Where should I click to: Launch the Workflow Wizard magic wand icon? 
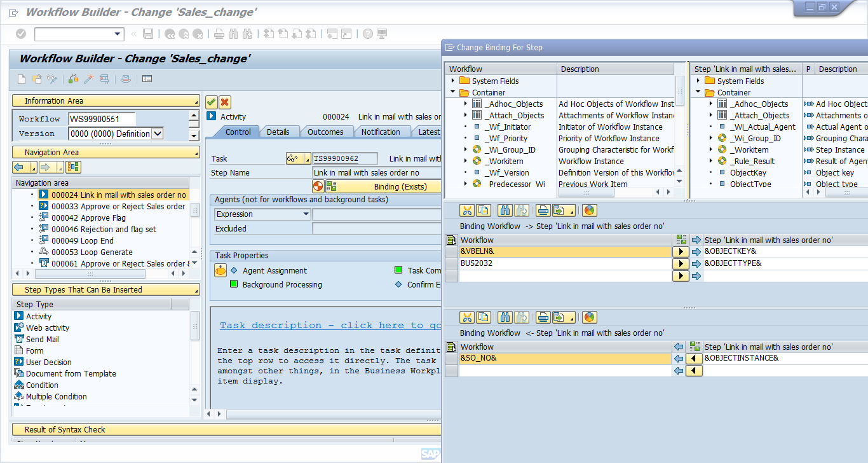point(88,78)
